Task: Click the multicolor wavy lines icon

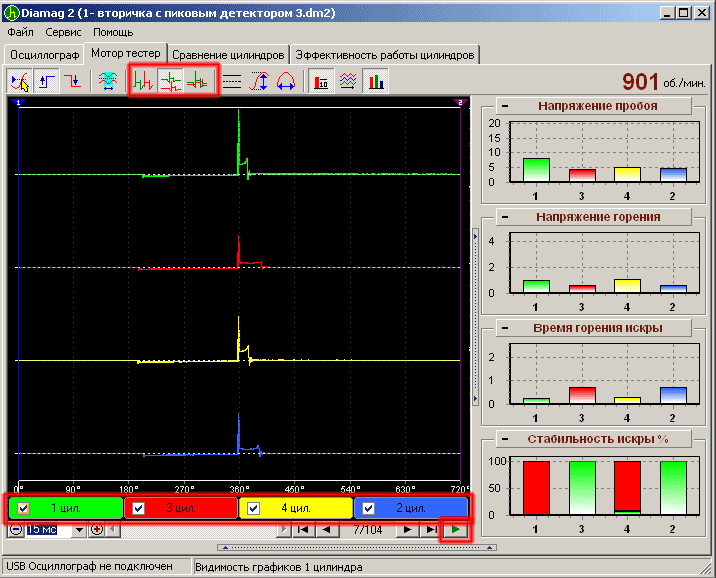Action: click(x=348, y=81)
